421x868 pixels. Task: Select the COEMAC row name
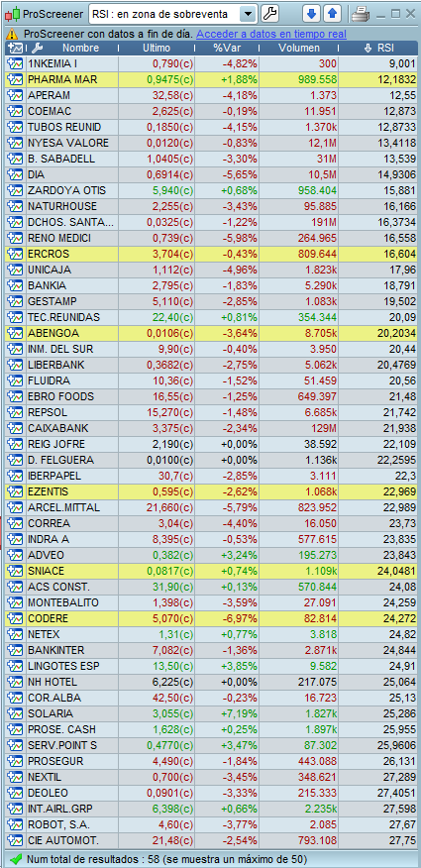(50, 111)
